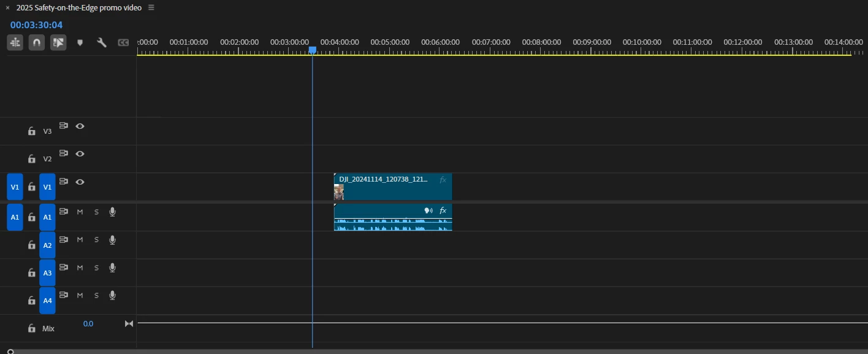Start voice-over record on A3

(112, 267)
